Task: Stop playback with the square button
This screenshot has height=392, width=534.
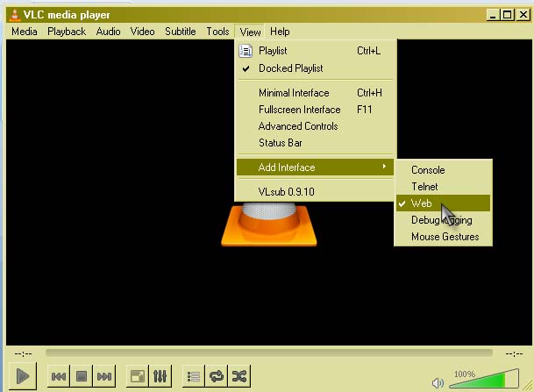Action: [x=82, y=376]
